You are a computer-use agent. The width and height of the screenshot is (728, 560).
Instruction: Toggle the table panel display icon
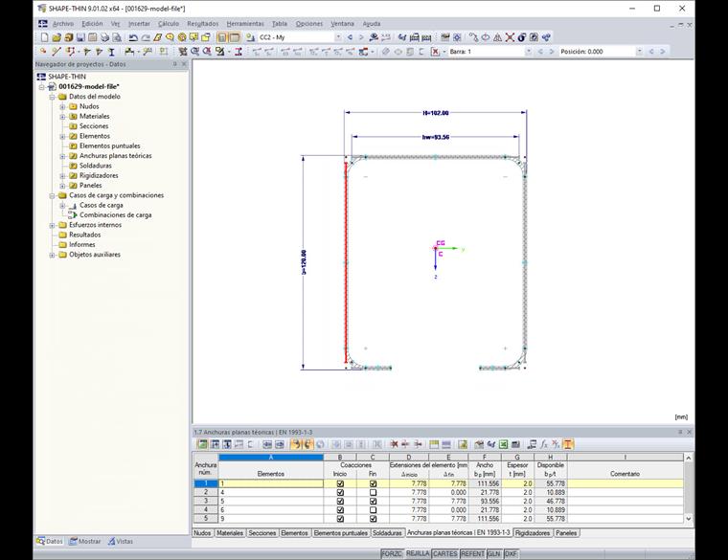[x=235, y=37]
